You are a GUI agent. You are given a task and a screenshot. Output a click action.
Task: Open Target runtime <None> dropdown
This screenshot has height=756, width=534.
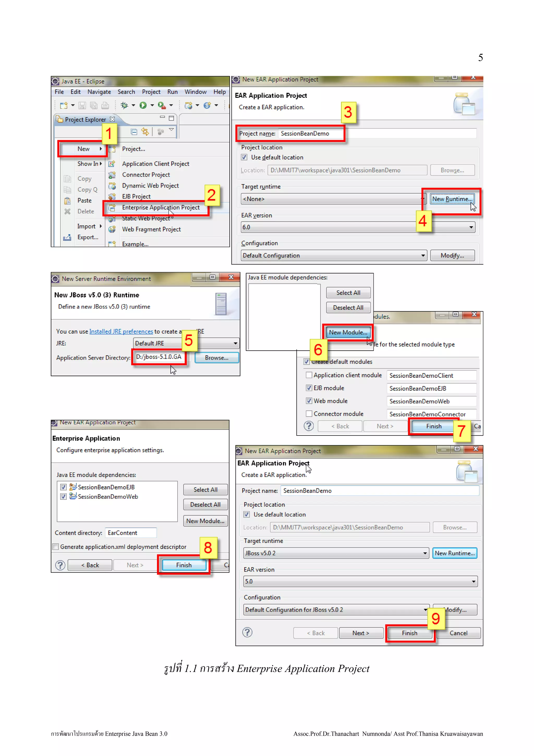[334, 199]
